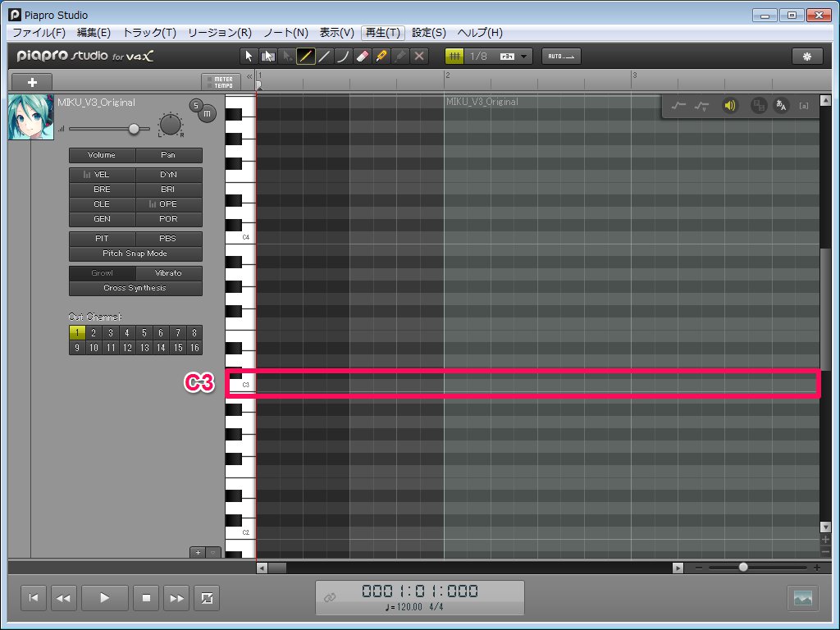Toggle the yellow grid snap button

tap(454, 57)
